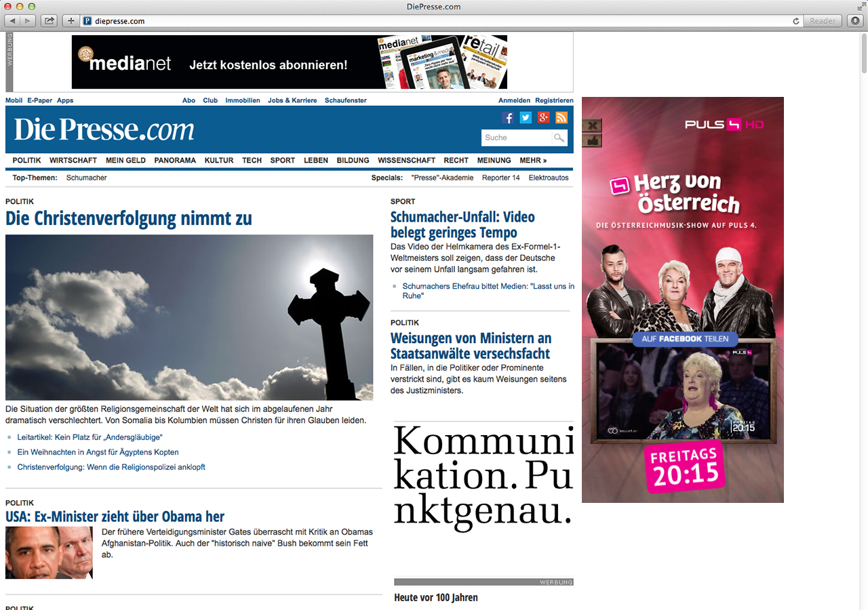Open the TECH navigation section
The height and width of the screenshot is (610, 868).
[x=252, y=161]
